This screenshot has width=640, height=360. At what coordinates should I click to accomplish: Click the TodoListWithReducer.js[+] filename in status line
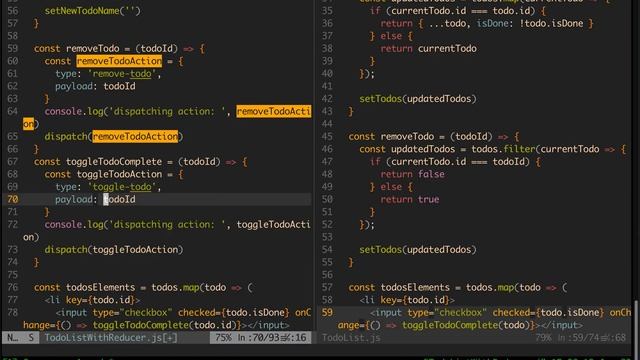[x=111, y=338]
